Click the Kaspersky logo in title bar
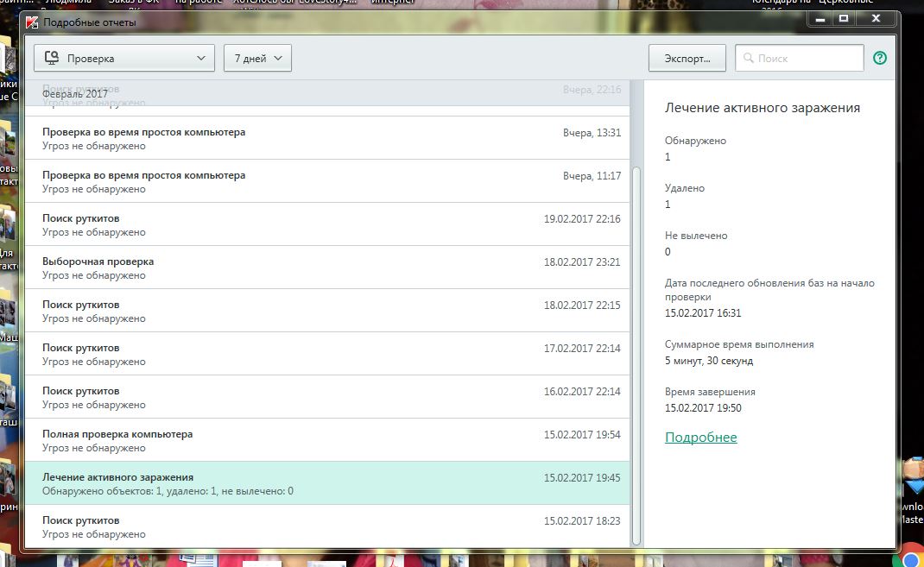924x567 pixels. coord(33,22)
